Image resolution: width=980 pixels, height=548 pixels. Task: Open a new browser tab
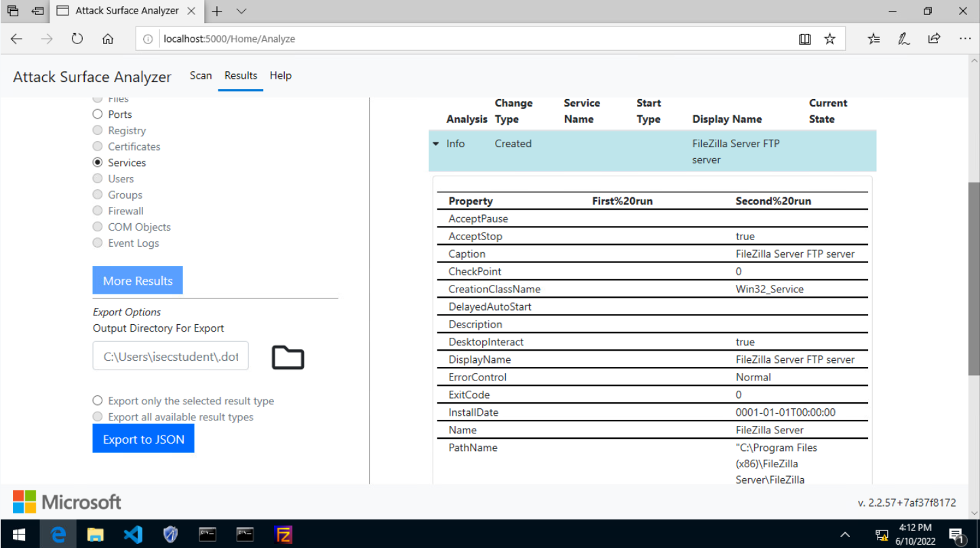click(x=217, y=11)
